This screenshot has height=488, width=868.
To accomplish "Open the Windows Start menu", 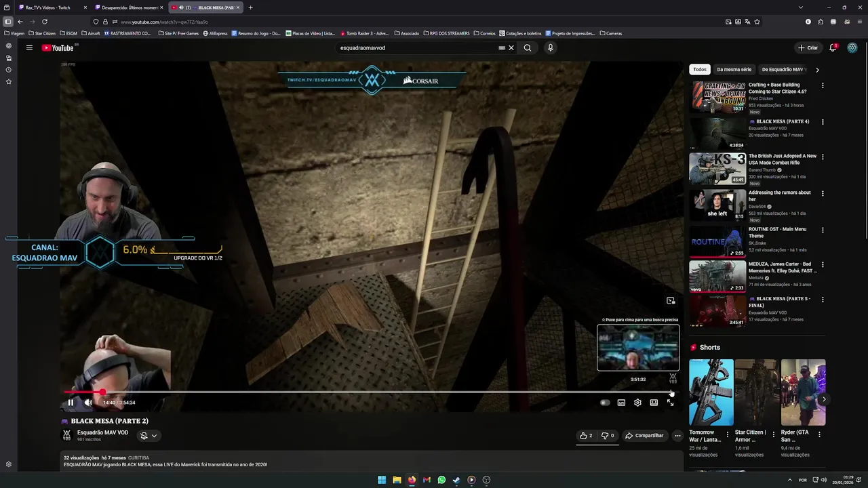I will [x=382, y=480].
